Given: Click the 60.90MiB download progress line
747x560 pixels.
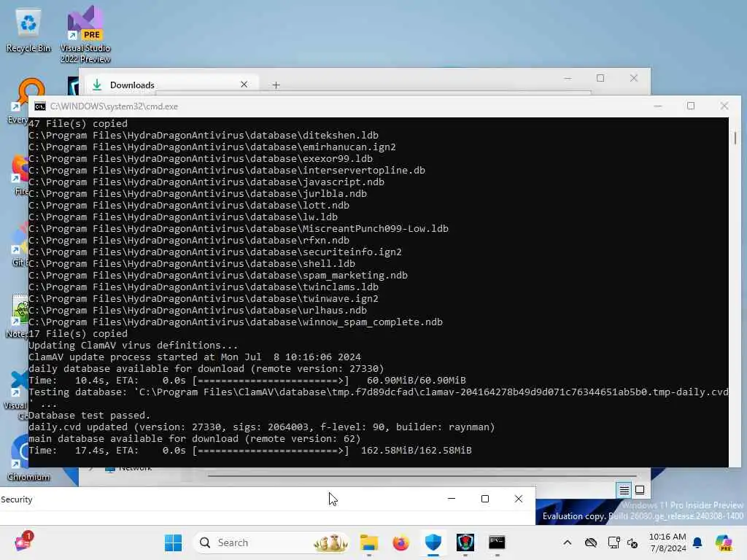Looking at the screenshot, I should pos(247,381).
